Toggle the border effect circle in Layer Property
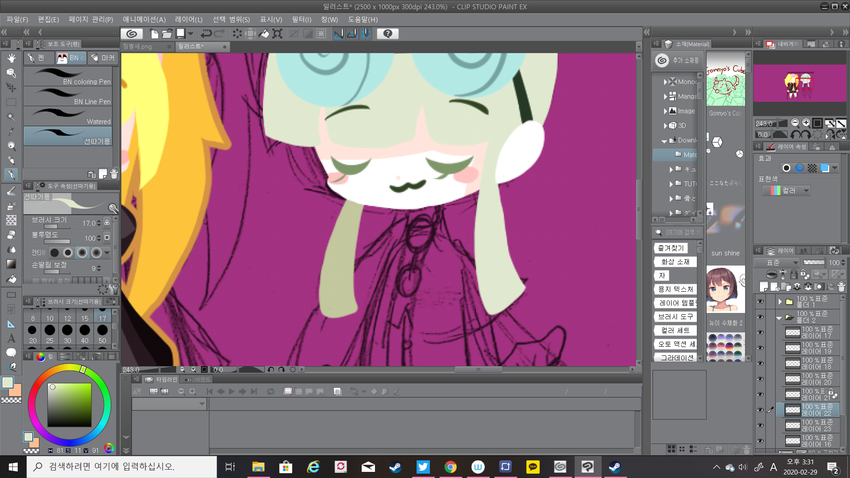The height and width of the screenshot is (478, 850). point(786,168)
